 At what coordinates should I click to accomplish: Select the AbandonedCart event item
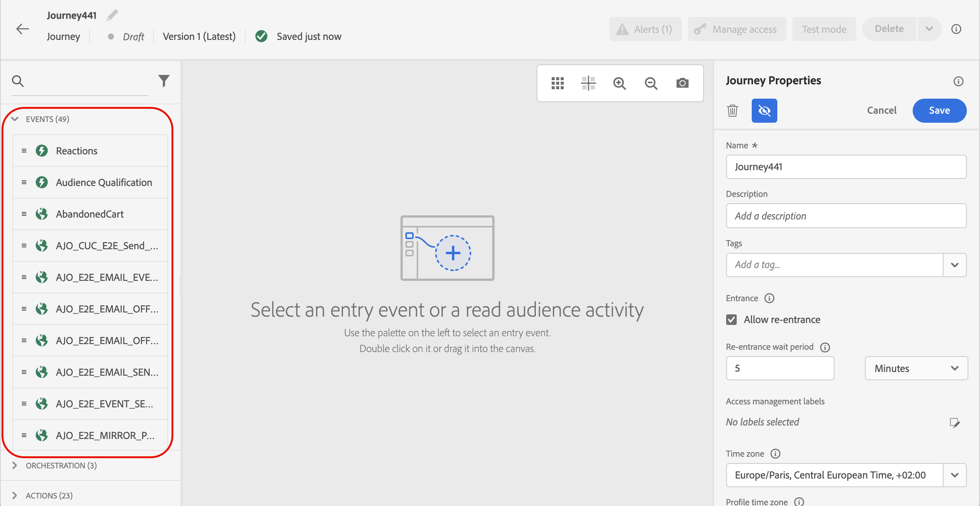(x=90, y=214)
